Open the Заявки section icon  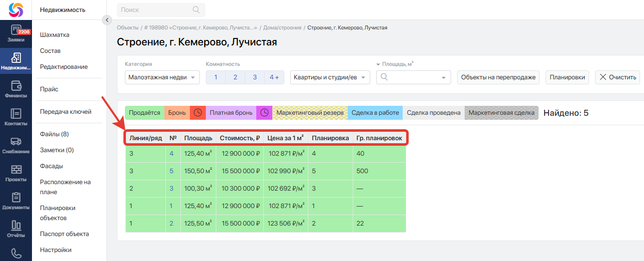coord(15,31)
